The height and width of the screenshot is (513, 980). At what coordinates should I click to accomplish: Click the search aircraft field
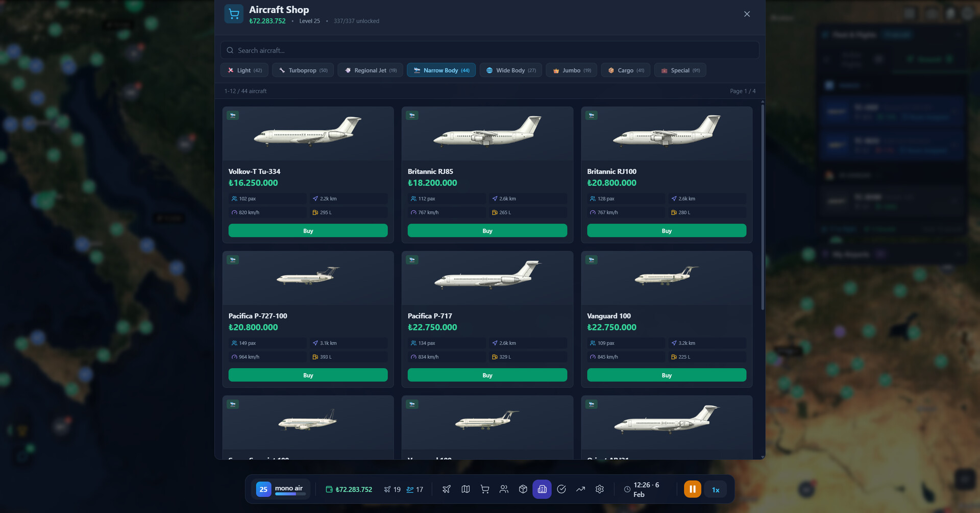pos(490,50)
